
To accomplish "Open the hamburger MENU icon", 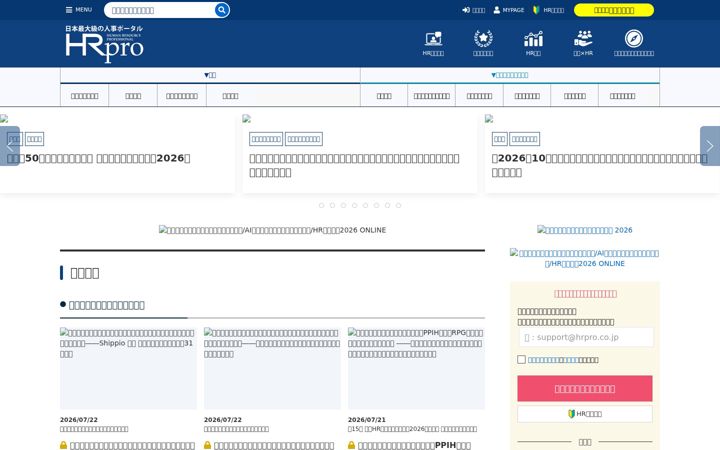I will 69,10.
